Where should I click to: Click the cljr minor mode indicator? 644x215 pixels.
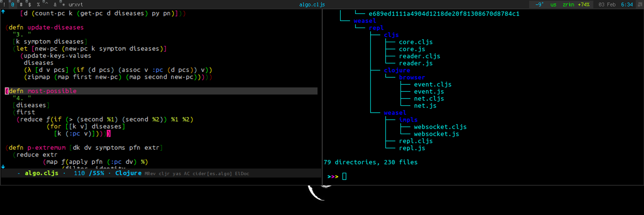[x=164, y=174]
